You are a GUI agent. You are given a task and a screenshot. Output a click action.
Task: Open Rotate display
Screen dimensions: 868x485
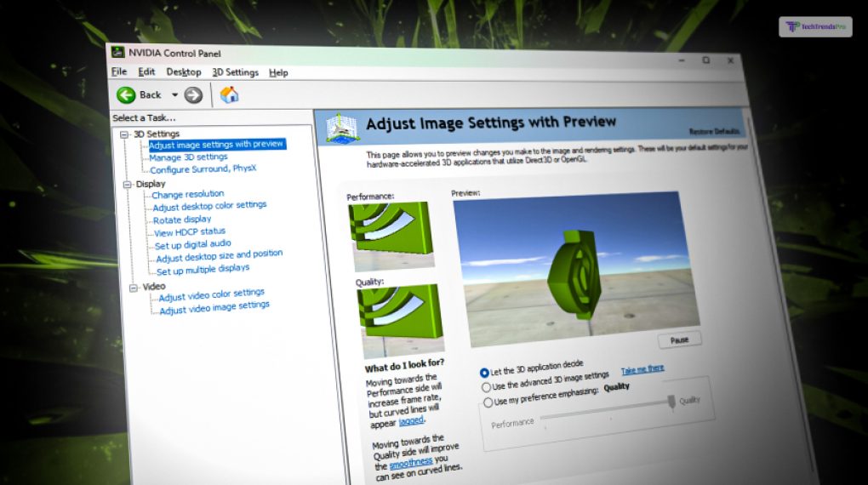point(182,220)
